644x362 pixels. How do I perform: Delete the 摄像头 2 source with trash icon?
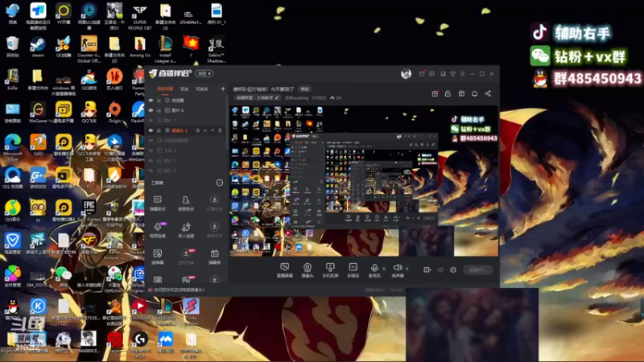[x=220, y=130]
